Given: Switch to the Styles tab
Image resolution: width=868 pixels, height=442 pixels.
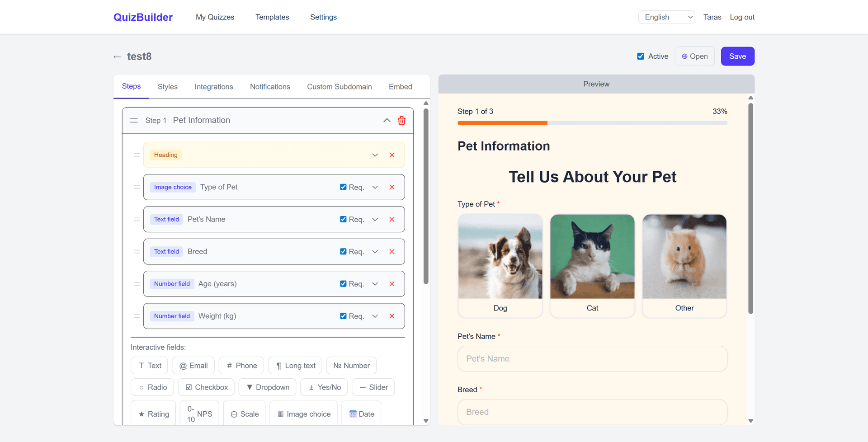Looking at the screenshot, I should 167,86.
